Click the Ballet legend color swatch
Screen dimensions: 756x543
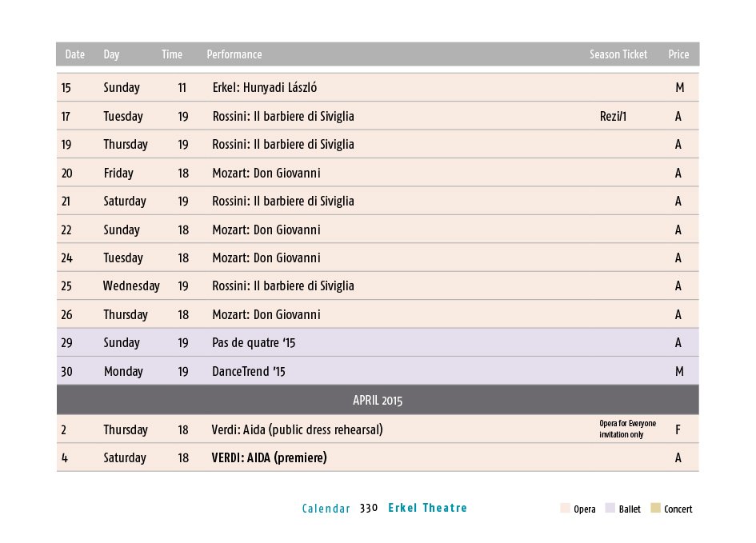point(610,508)
